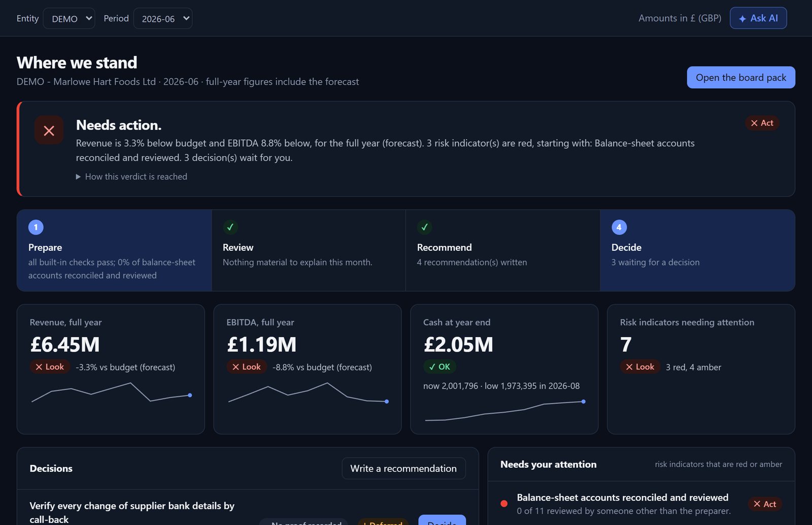Click '4 recommendation(s) written' text
The width and height of the screenshot is (812, 525).
click(472, 262)
